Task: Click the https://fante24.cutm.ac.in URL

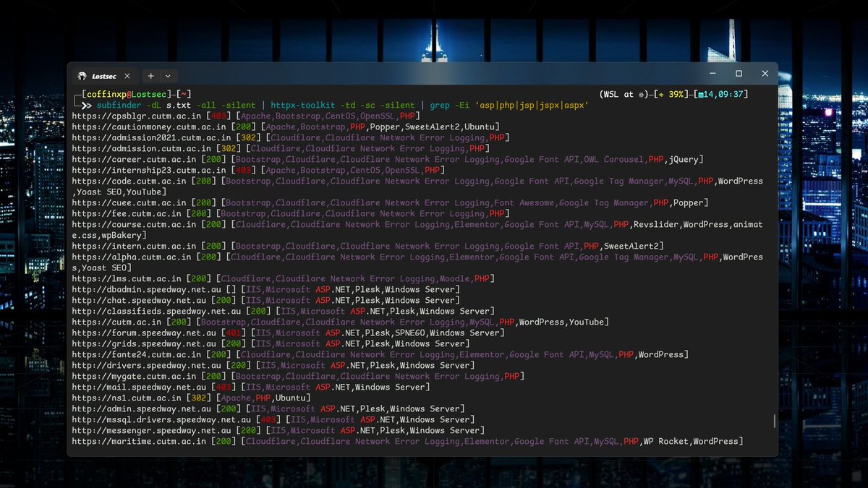Action: coord(137,355)
